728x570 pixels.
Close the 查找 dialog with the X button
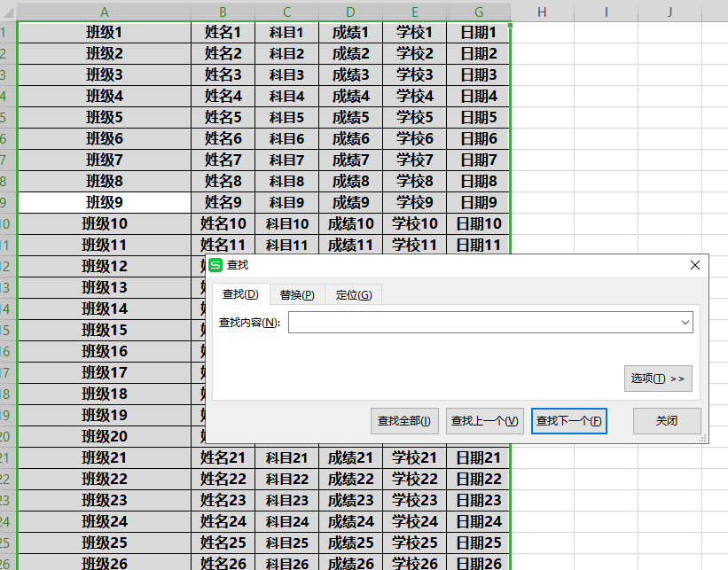[694, 265]
